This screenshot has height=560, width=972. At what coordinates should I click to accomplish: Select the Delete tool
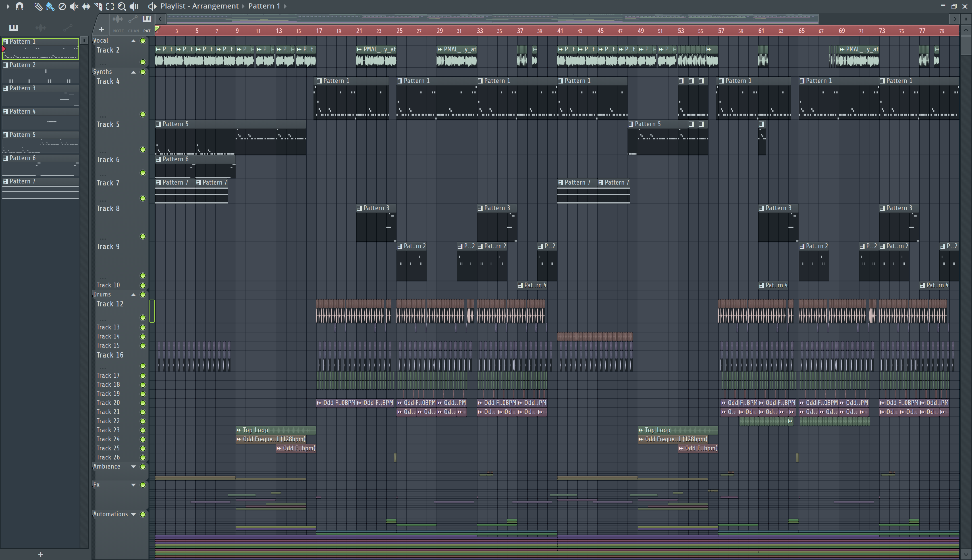pyautogui.click(x=62, y=6)
